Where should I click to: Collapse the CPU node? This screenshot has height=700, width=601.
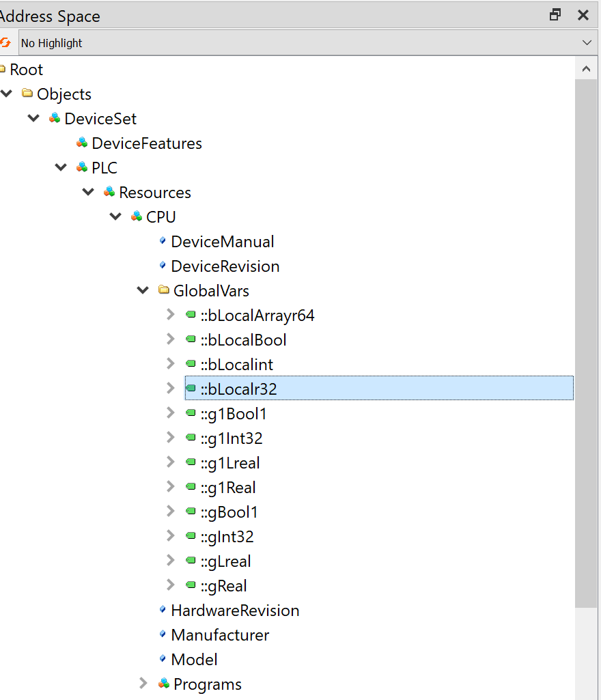(x=115, y=216)
